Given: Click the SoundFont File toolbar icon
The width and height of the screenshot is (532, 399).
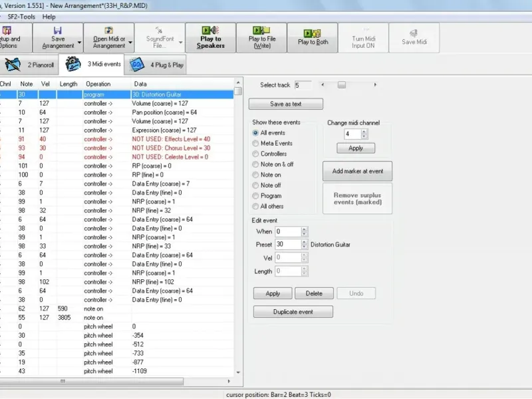Looking at the screenshot, I should click(159, 30).
